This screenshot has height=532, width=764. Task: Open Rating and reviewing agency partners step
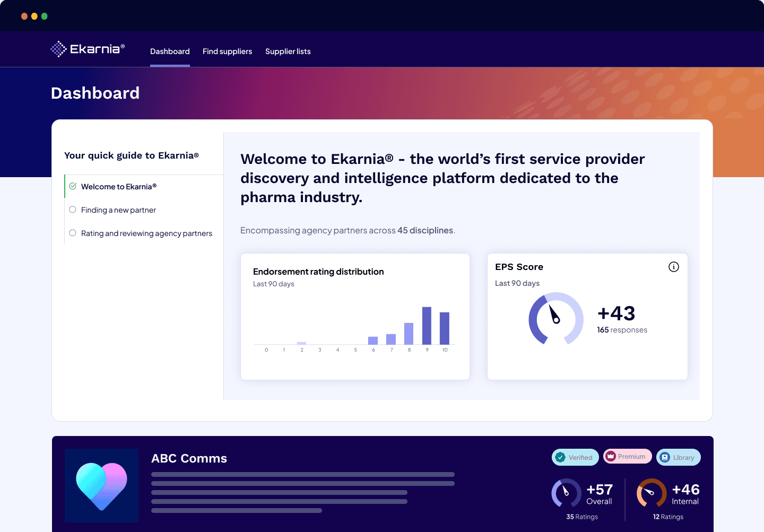144,233
